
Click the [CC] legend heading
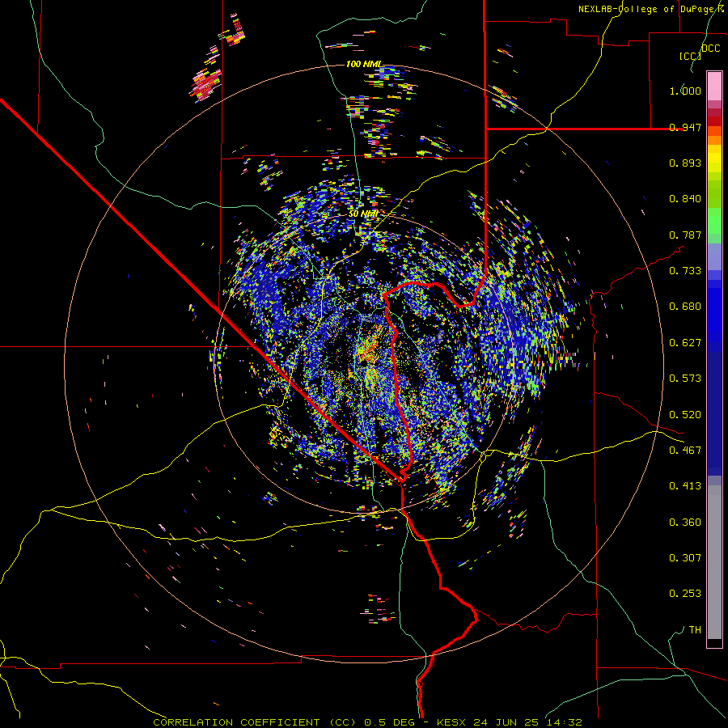point(690,56)
